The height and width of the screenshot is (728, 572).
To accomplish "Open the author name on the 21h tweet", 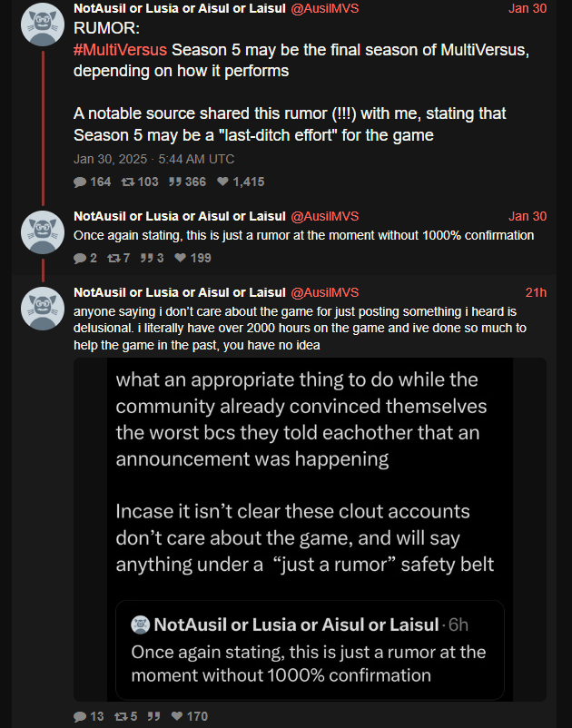I will pyautogui.click(x=180, y=292).
